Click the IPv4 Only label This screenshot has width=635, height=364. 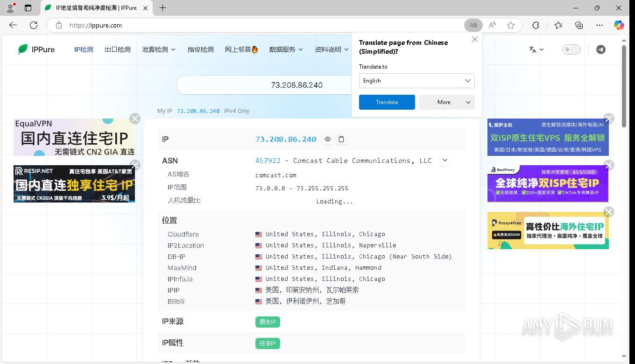(237, 111)
